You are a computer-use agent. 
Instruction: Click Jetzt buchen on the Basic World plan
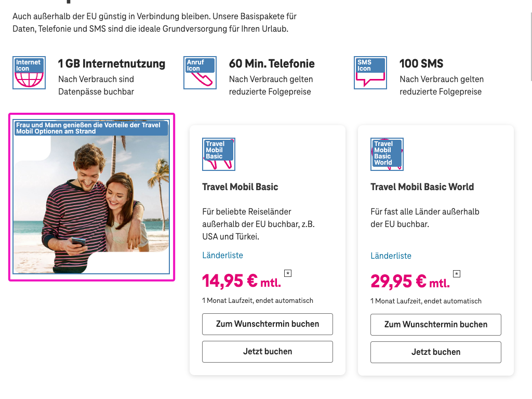[435, 352]
